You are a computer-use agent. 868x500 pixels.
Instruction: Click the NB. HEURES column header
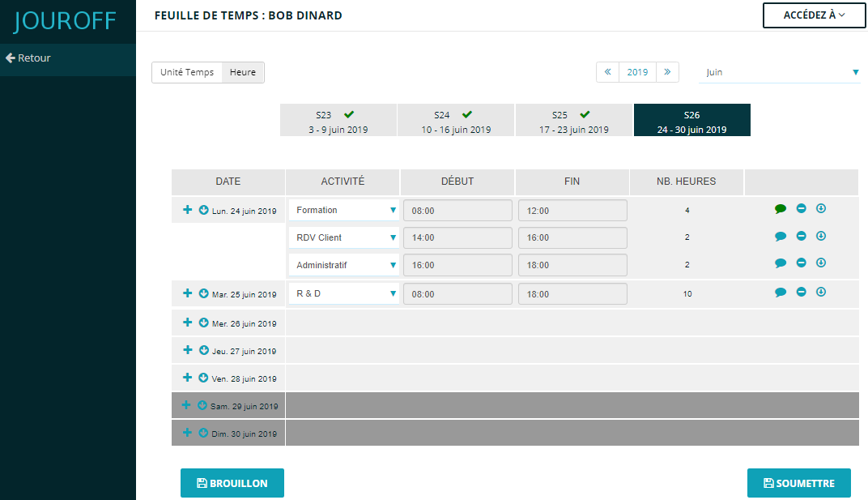click(687, 182)
